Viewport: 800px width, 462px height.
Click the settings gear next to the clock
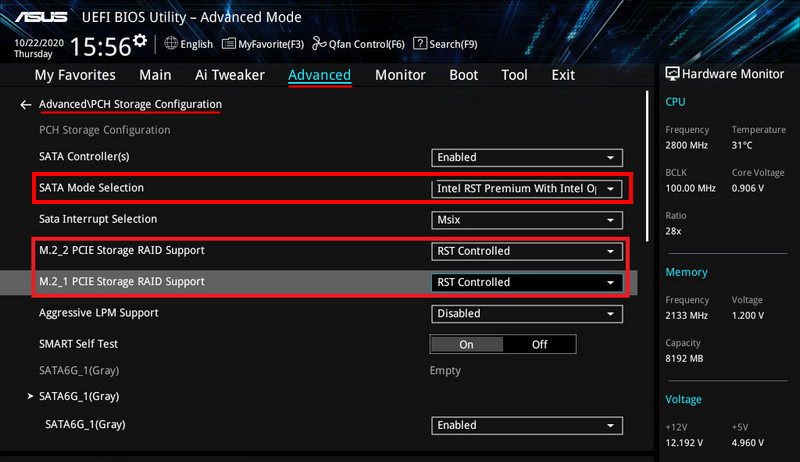tap(140, 41)
